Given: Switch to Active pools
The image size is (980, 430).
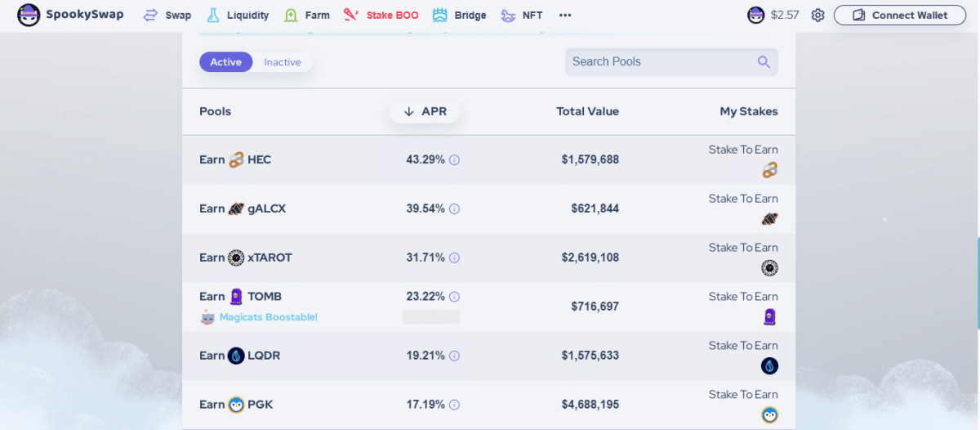Looking at the screenshot, I should click(226, 62).
